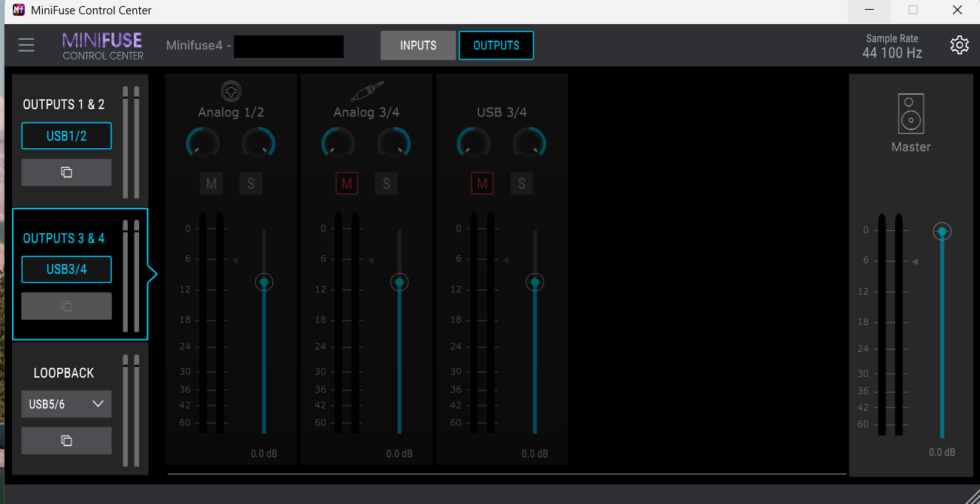Click the Master volume fader handle
Image resolution: width=980 pixels, height=504 pixels.
coord(942,232)
